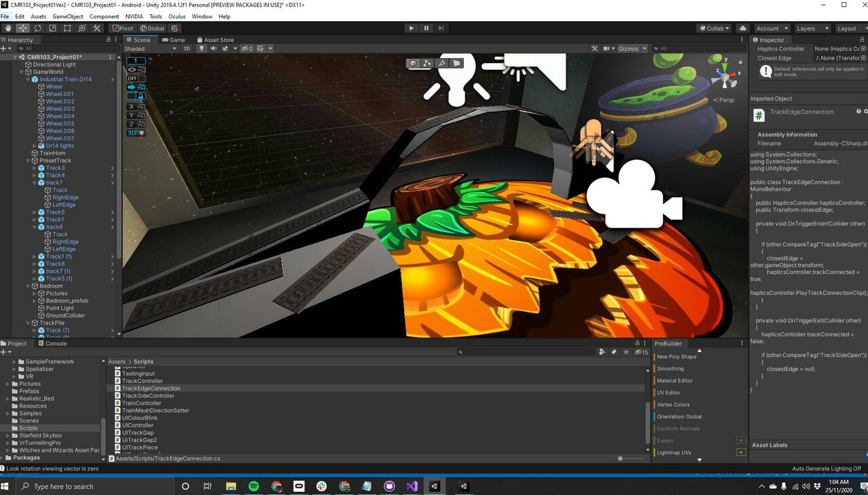Screen dimensions: 868x495
Task: Select ProBuilder object selection mode
Action: (x=413, y=63)
